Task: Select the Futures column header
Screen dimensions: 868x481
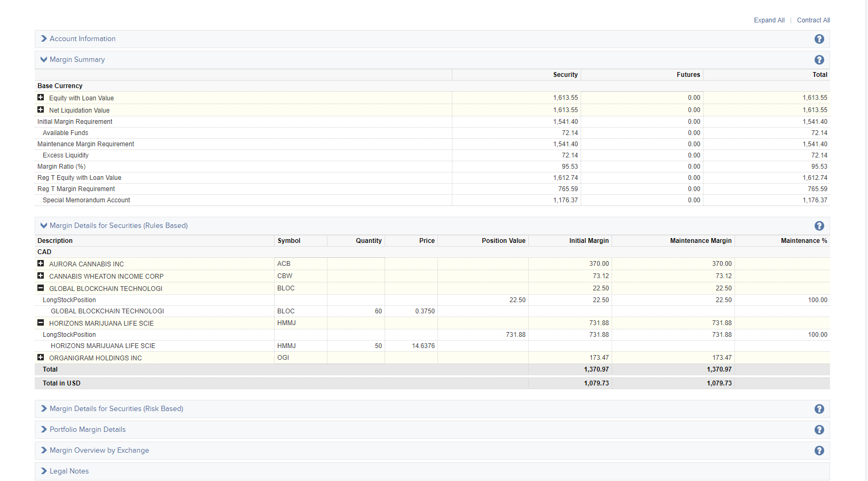Action: pyautogui.click(x=688, y=75)
